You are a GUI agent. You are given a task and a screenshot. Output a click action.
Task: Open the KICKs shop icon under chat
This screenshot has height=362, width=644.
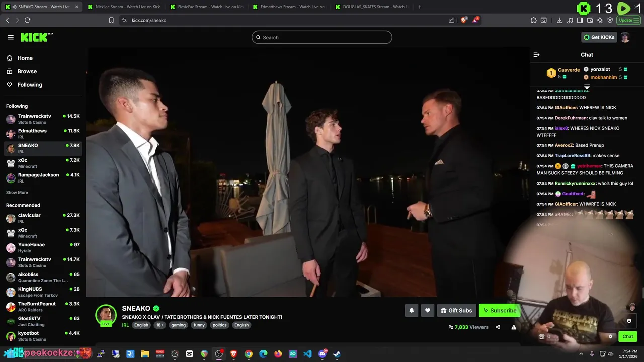[542, 337]
